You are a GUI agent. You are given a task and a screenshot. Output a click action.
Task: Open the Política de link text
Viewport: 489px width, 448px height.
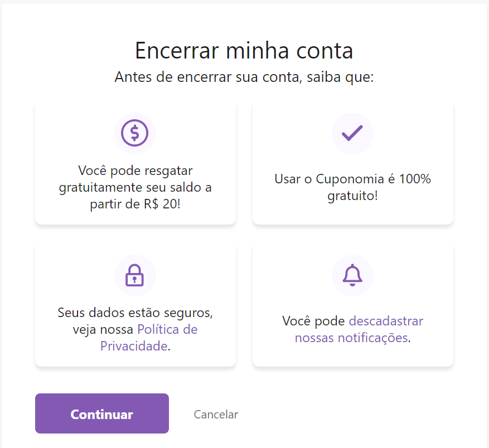(167, 329)
